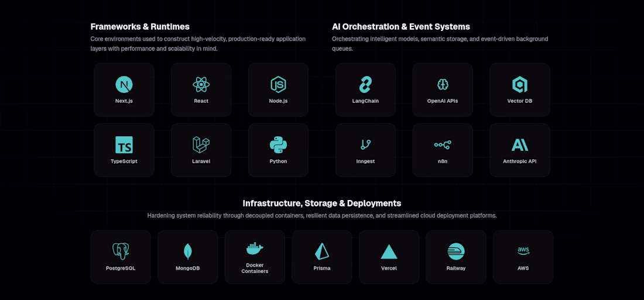Select the Anthropic API label
Viewport: 644px width, 300px height.
pos(520,161)
